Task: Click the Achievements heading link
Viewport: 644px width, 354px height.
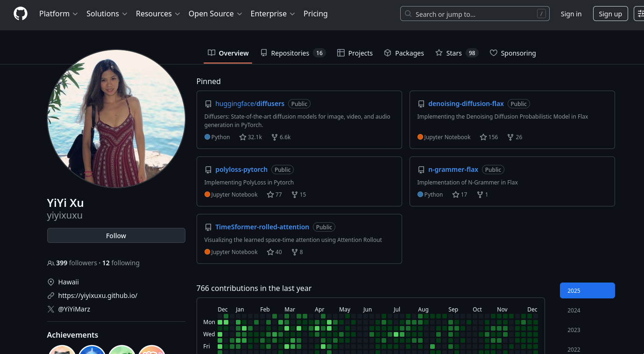Action: [x=72, y=335]
